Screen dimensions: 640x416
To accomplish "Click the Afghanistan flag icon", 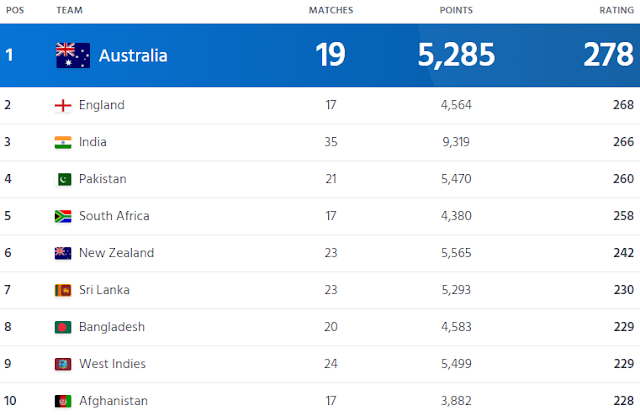I will point(63,401).
